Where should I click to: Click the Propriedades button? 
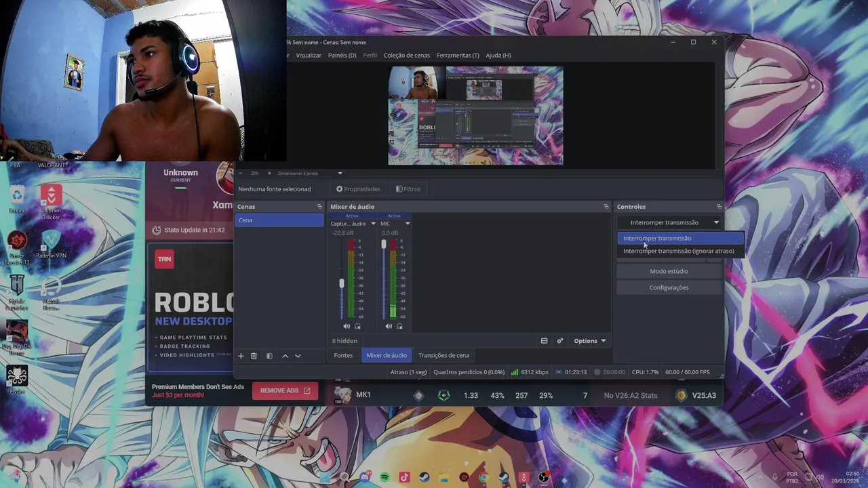pyautogui.click(x=358, y=189)
